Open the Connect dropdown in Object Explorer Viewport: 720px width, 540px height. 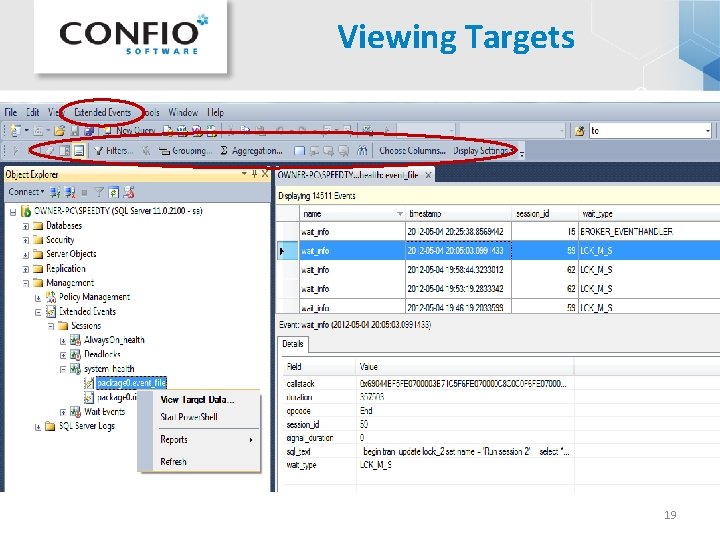(26, 192)
